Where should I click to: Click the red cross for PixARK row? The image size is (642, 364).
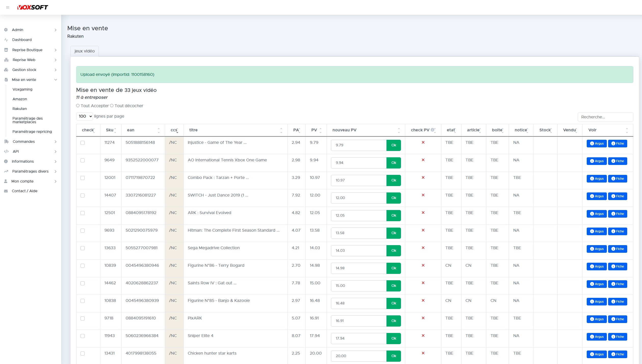(423, 318)
